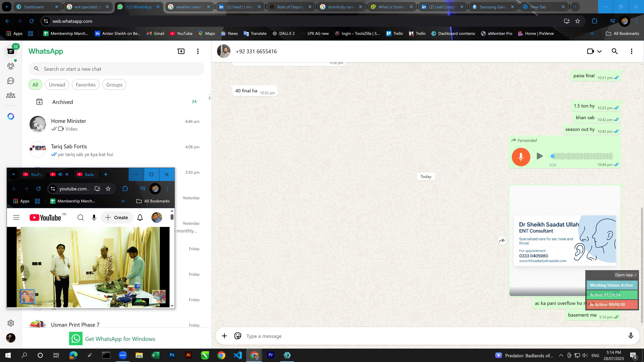This screenshot has height=362, width=644.
Task: Open YouTube hamburger guide menu in small window
Action: (16, 217)
